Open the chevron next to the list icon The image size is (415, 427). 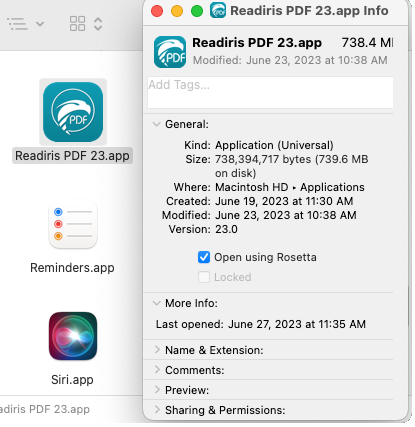[x=40, y=24]
